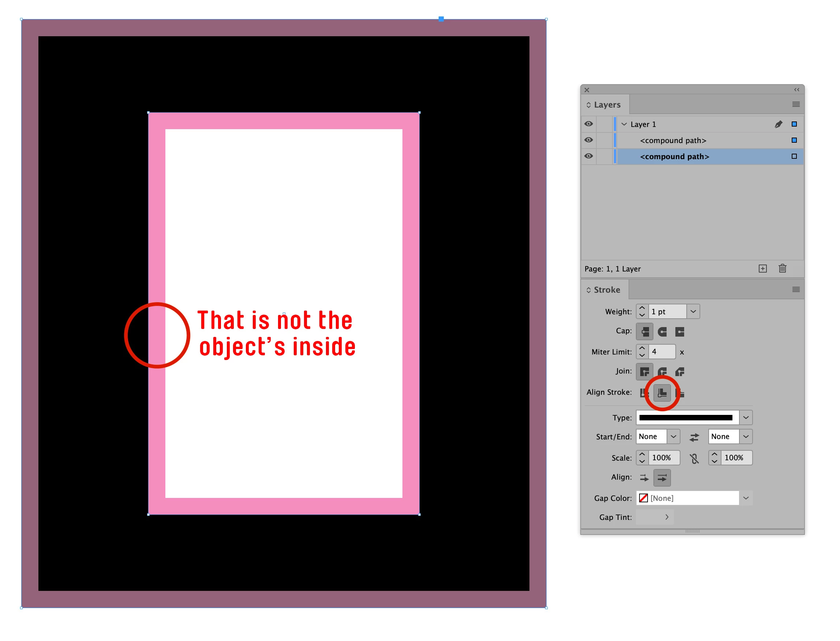
Task: Select the first compound path layer item
Action: [x=673, y=140]
